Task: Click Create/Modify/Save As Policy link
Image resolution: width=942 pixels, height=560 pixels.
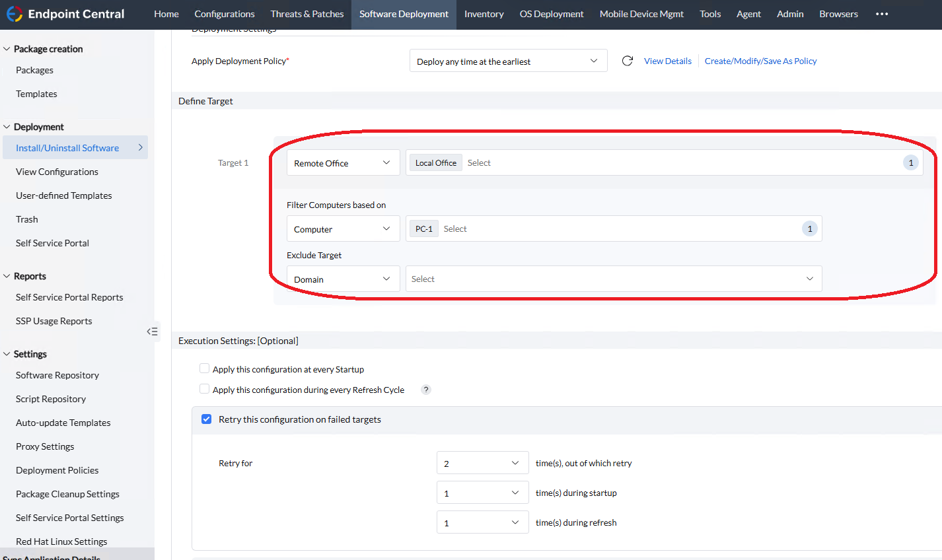Action: (x=760, y=61)
